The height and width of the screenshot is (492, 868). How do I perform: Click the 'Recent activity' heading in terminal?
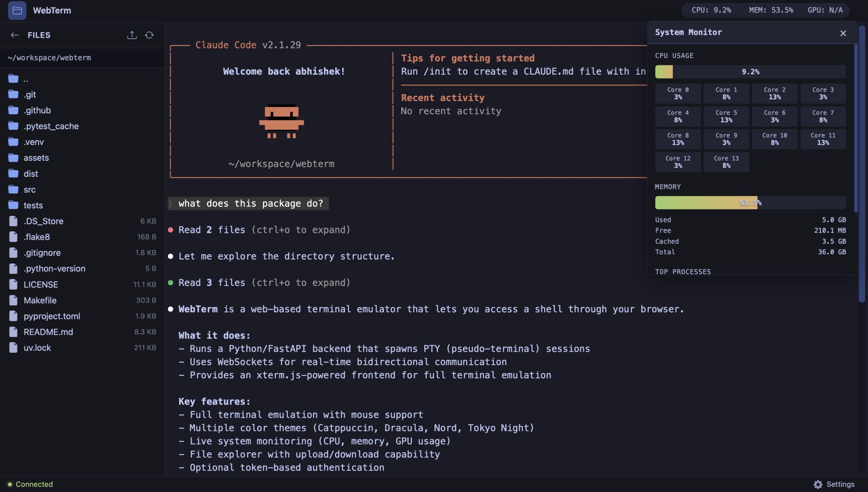(442, 98)
